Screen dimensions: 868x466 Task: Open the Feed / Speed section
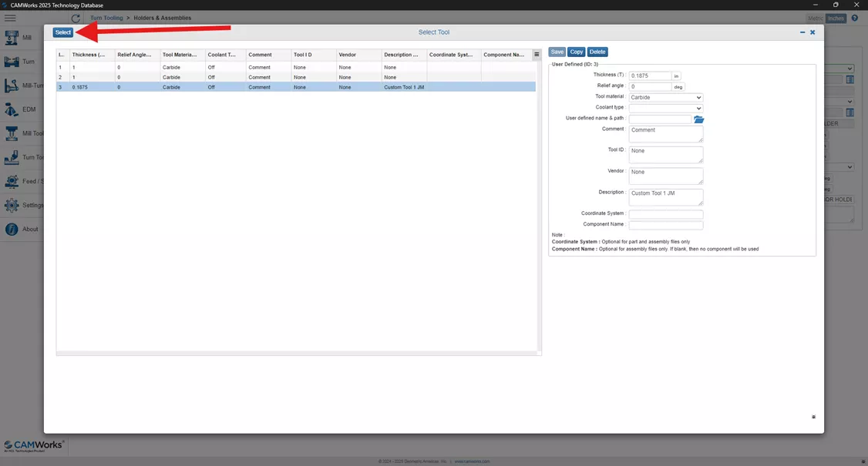click(11, 180)
